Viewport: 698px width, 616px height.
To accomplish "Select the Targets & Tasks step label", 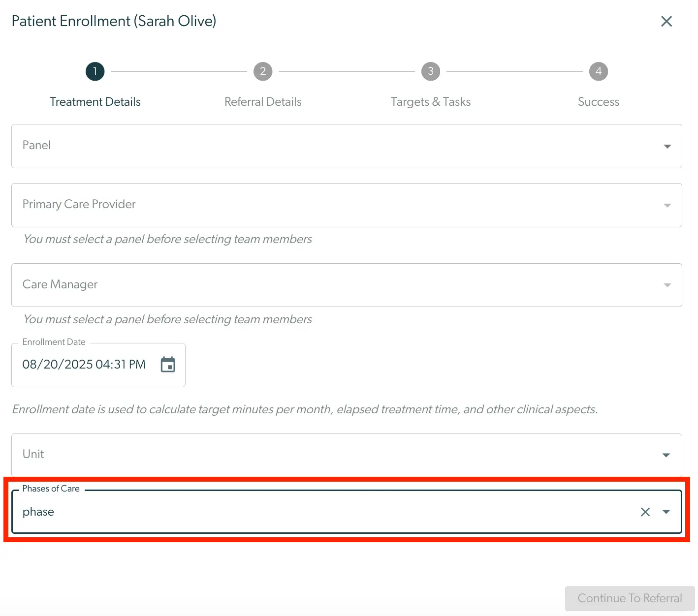I will pyautogui.click(x=430, y=102).
